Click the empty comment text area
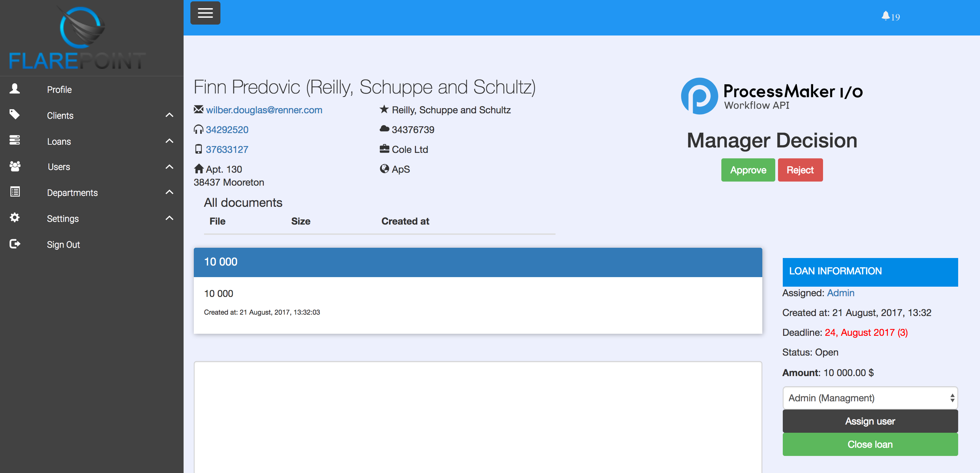The width and height of the screenshot is (980, 473). (478, 417)
